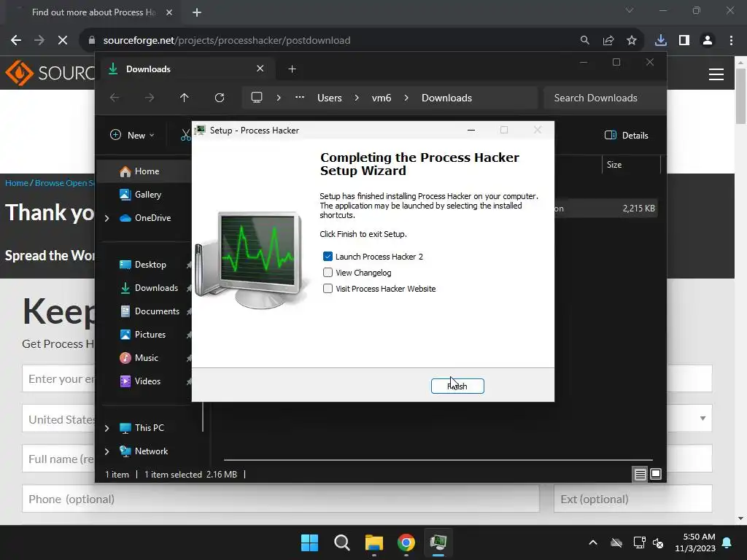The height and width of the screenshot is (560, 747).
Task: Uncheck Launch Process Hacker 2
Action: pyautogui.click(x=328, y=257)
